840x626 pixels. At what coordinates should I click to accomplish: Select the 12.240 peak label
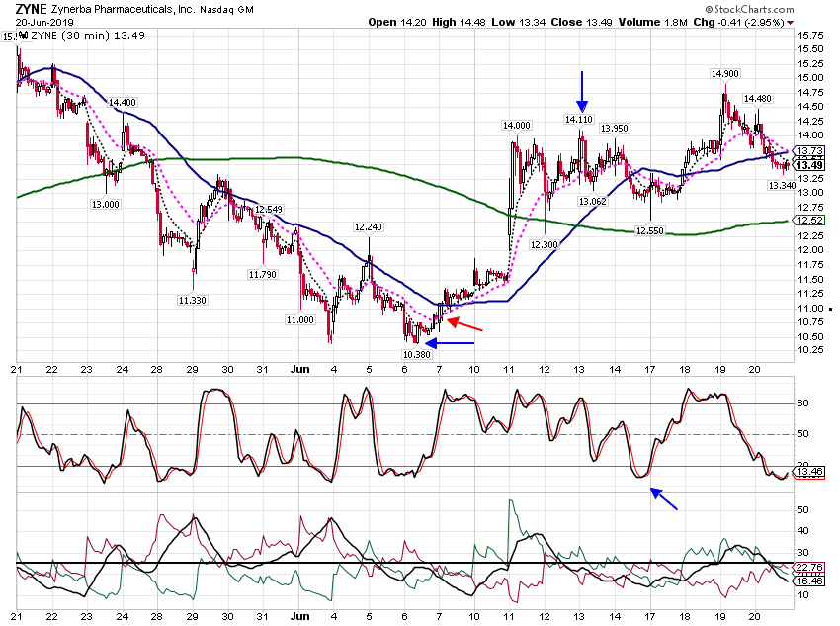pos(369,227)
